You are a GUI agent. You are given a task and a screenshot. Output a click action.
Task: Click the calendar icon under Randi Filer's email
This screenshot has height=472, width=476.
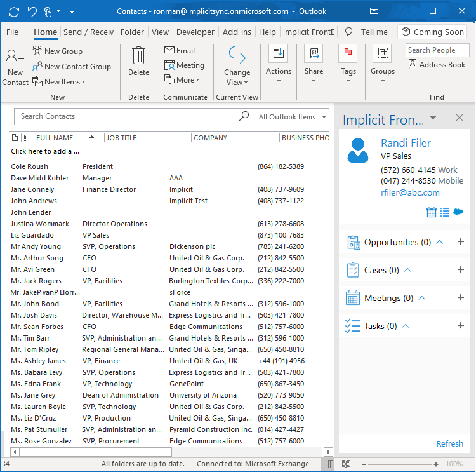click(x=432, y=212)
